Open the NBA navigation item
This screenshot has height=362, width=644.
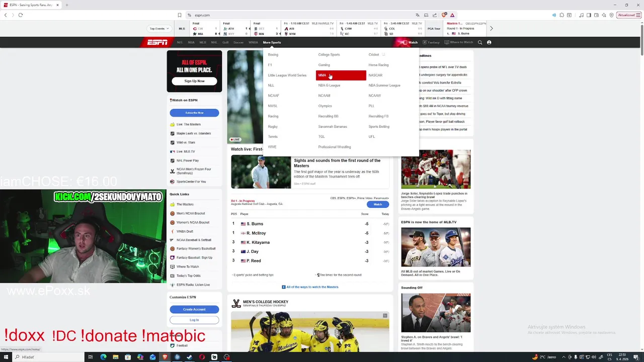191,42
